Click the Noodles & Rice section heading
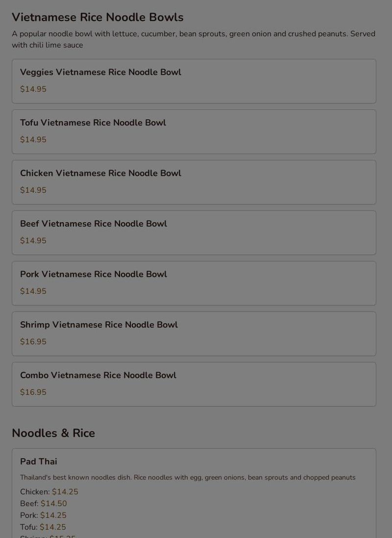 53,433
